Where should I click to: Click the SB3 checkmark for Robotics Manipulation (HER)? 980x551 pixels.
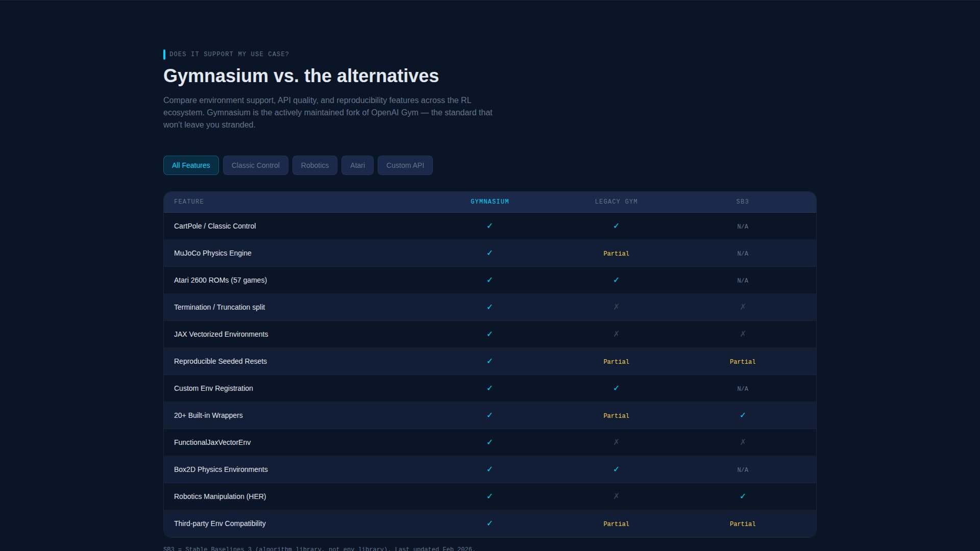[743, 496]
